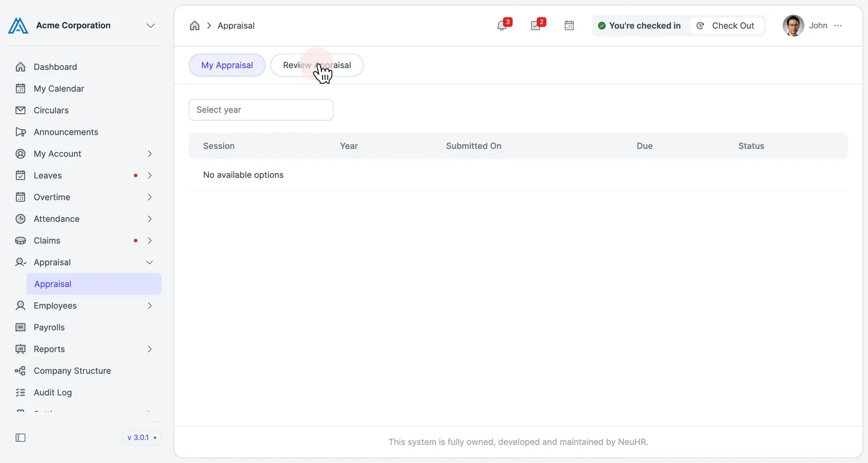This screenshot has height=463, width=868.
Task: Click the Session column header
Action: click(x=219, y=146)
